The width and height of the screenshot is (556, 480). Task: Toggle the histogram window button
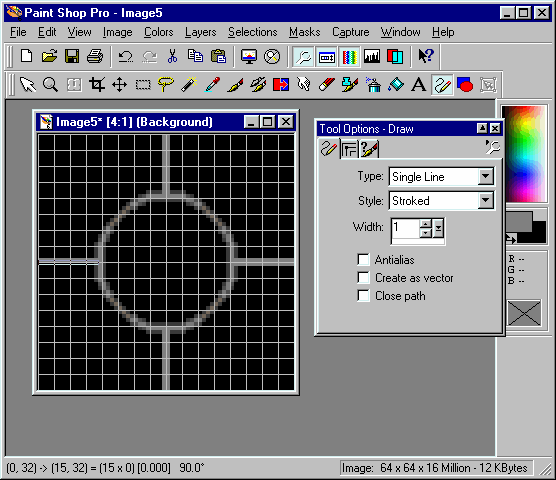372,56
